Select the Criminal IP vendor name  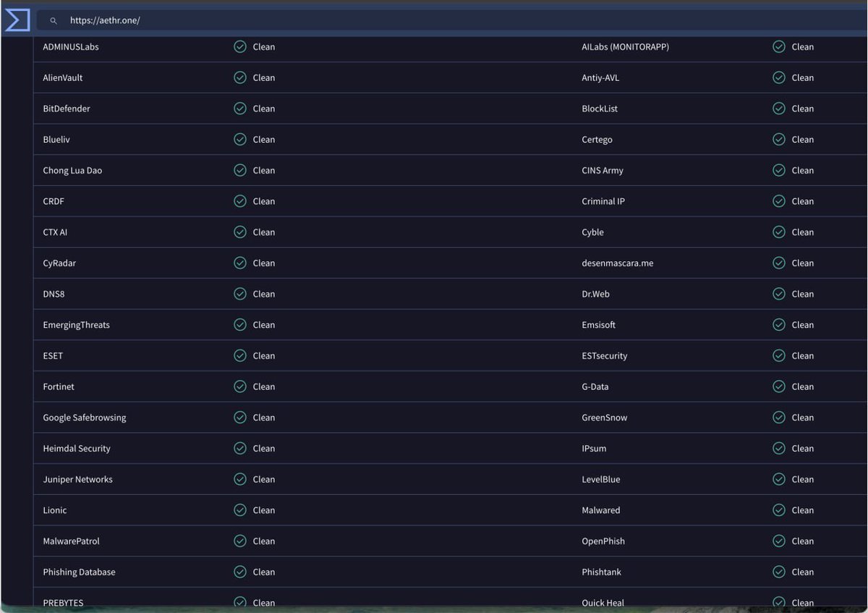click(x=603, y=201)
